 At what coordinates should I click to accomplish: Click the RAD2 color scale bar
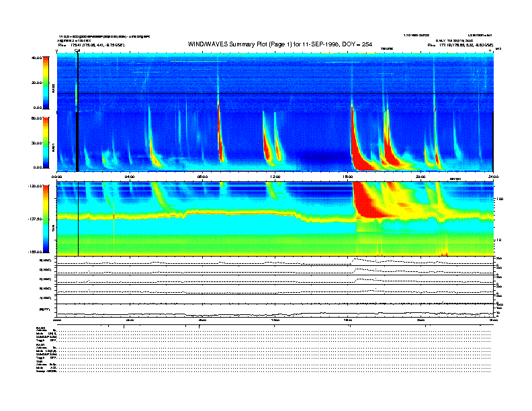click(x=46, y=83)
